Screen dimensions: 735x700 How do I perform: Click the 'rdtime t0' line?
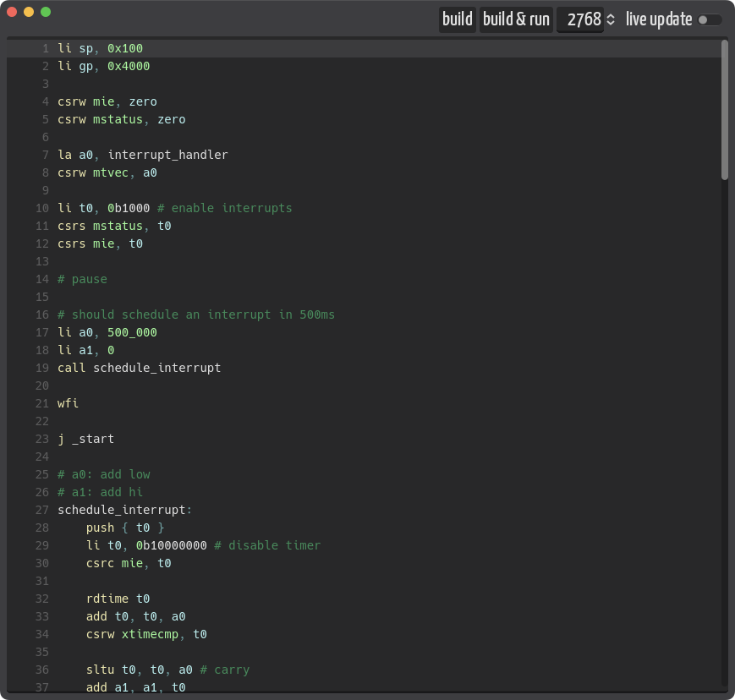118,599
